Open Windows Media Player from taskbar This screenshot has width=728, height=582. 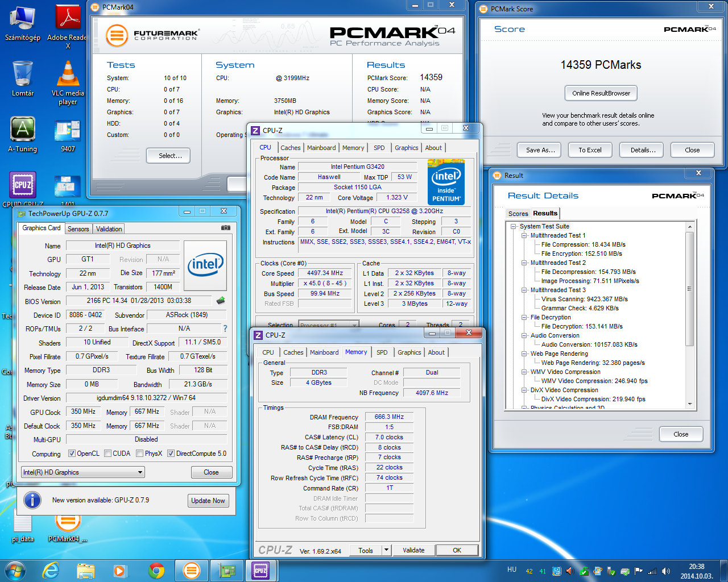[x=119, y=570]
